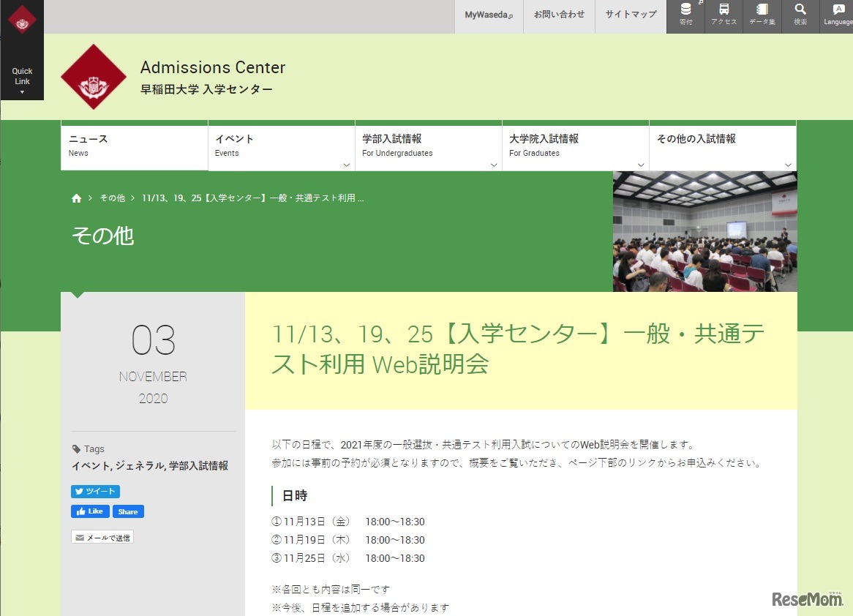Expand the イベント Events menu chevron
853x616 pixels.
tap(346, 165)
